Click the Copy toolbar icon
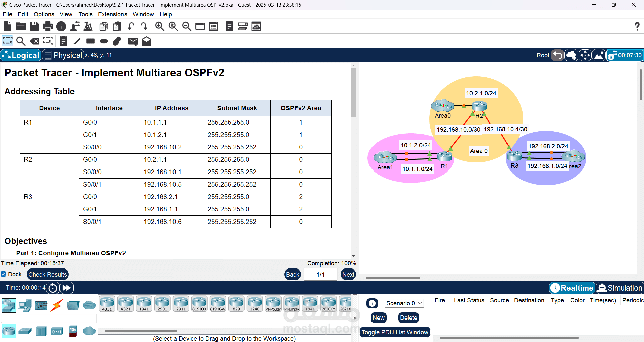644x342 pixels. [104, 26]
